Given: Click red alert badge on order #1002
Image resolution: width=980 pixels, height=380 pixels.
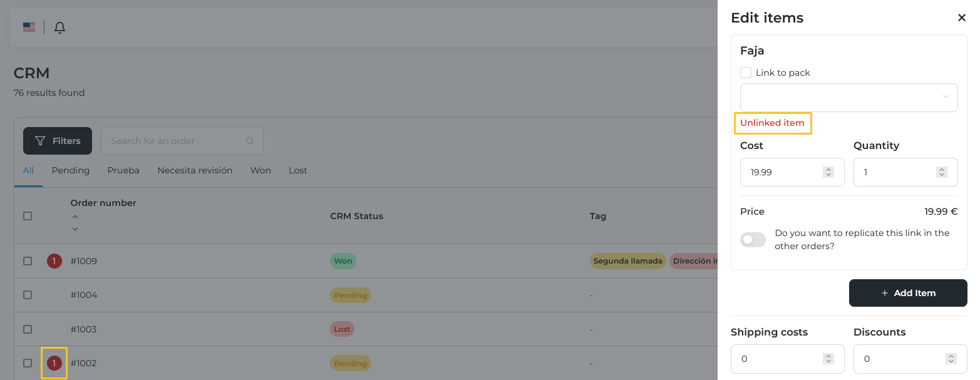Looking at the screenshot, I should click(x=54, y=363).
